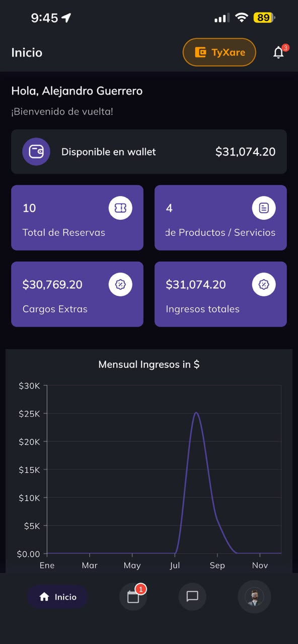Tap the purple wallet icon
This screenshot has height=644, width=298.
coord(36,151)
